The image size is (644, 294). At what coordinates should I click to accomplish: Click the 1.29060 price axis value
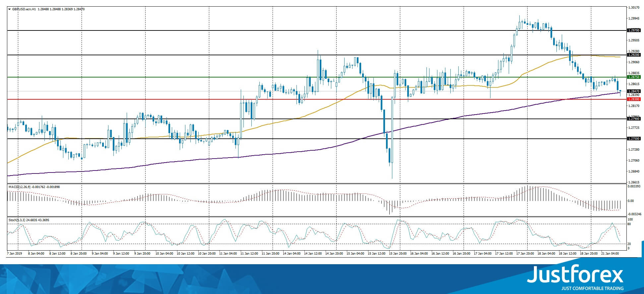click(634, 62)
